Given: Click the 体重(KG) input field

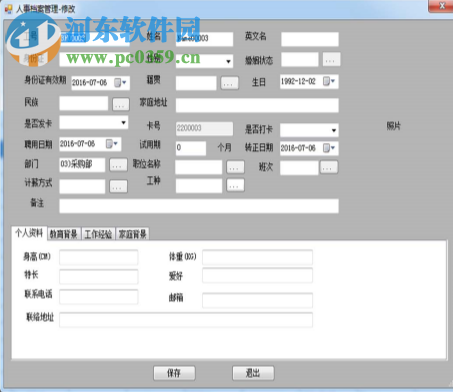Looking at the screenshot, I should click(257, 257).
